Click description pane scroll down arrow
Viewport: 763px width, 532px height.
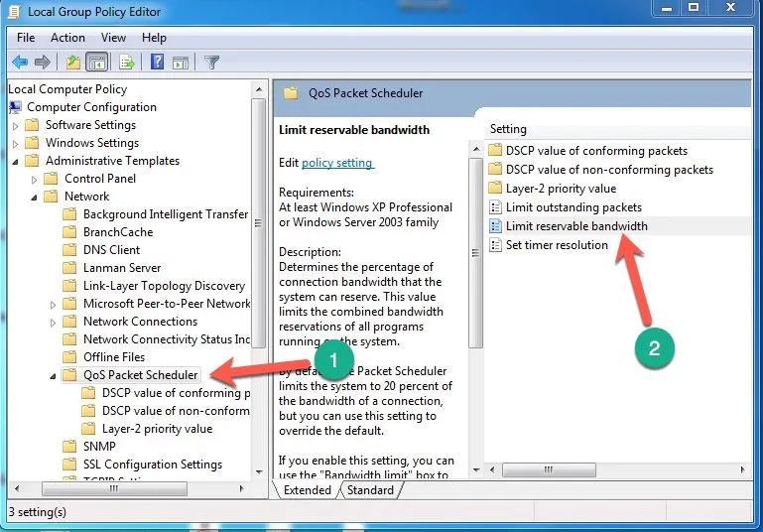coord(476,470)
